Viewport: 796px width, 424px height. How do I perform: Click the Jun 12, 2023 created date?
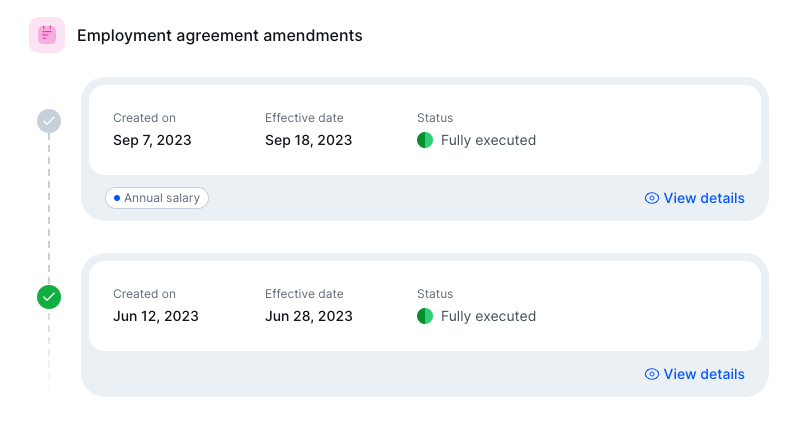coord(156,316)
